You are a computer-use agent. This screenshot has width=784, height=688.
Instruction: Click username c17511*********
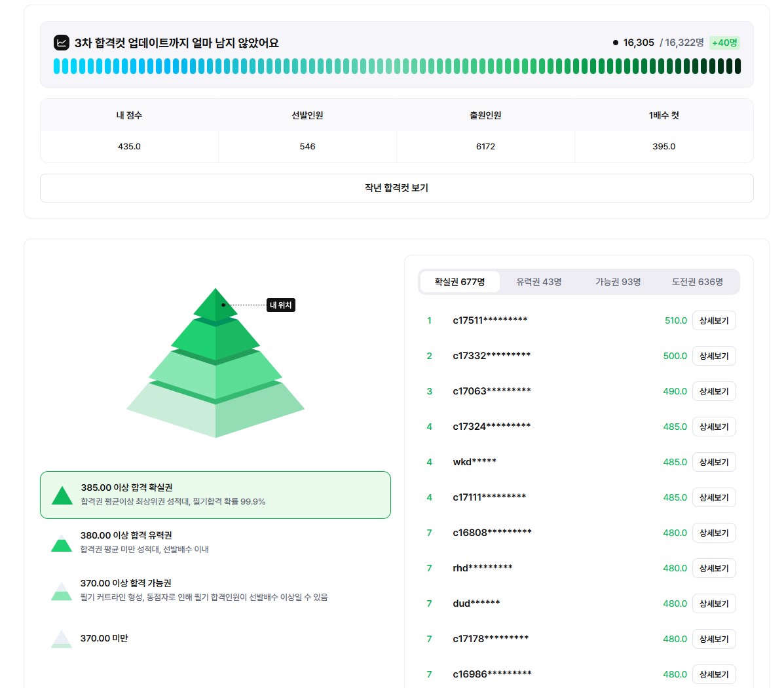490,320
